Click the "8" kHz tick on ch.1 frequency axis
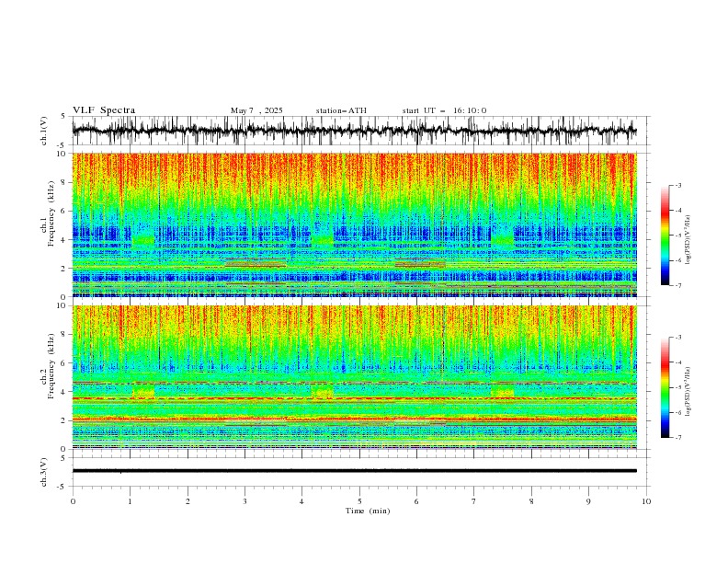 (x=63, y=182)
